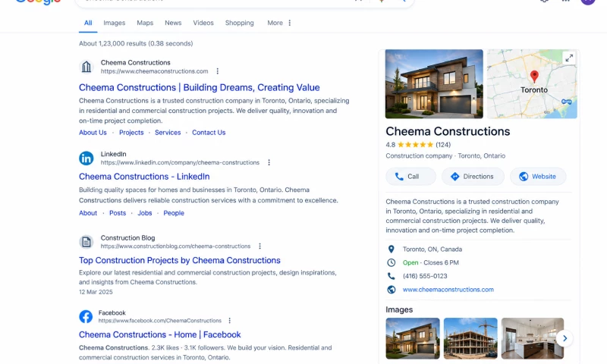Click the Facebook logo icon
The image size is (607, 364).
click(86, 316)
